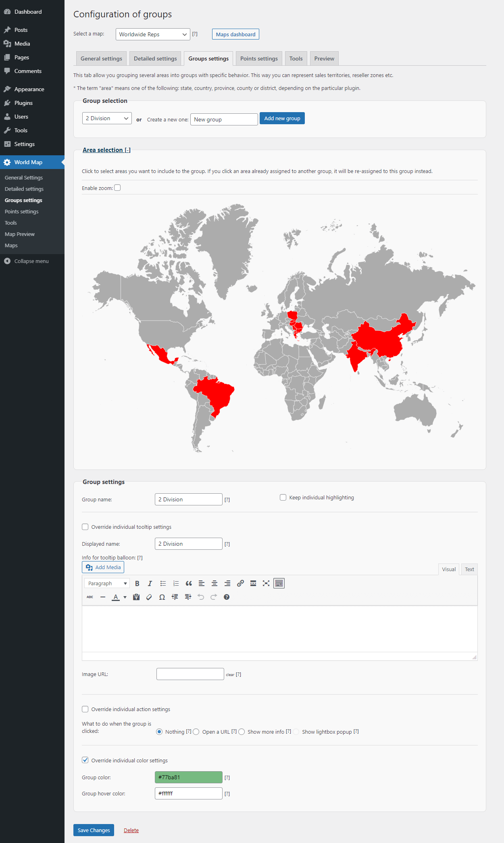Open the Select a map dropdown

tap(152, 34)
